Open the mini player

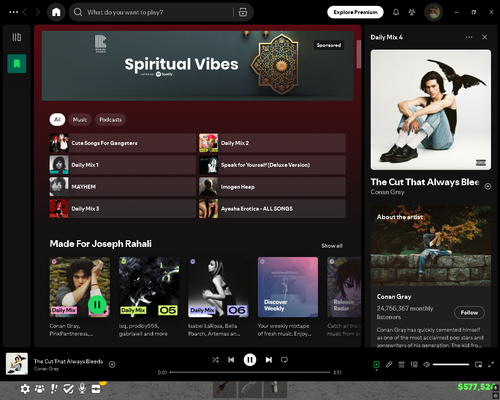(x=478, y=365)
